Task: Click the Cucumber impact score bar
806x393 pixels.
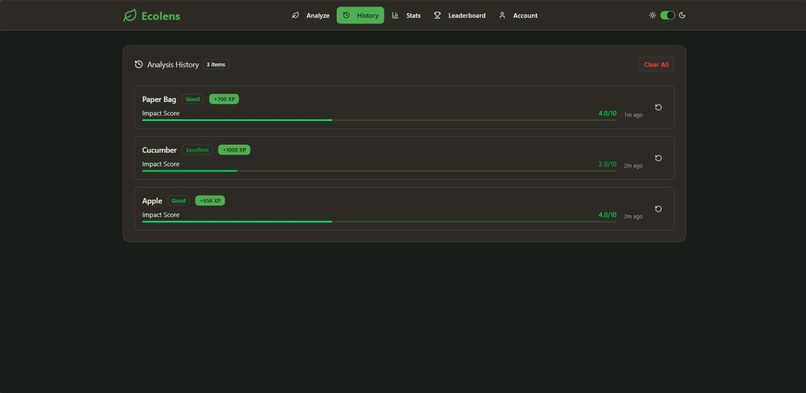Action: pos(379,171)
